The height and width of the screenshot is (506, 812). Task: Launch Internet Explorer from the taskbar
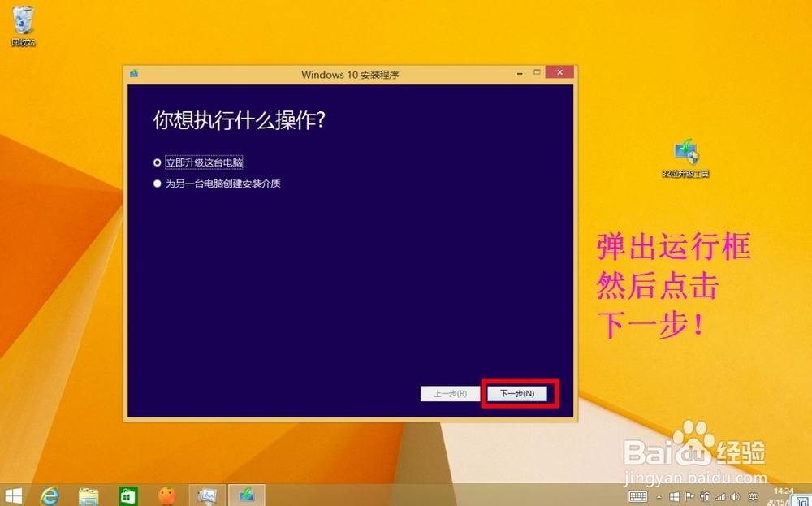pos(50,496)
